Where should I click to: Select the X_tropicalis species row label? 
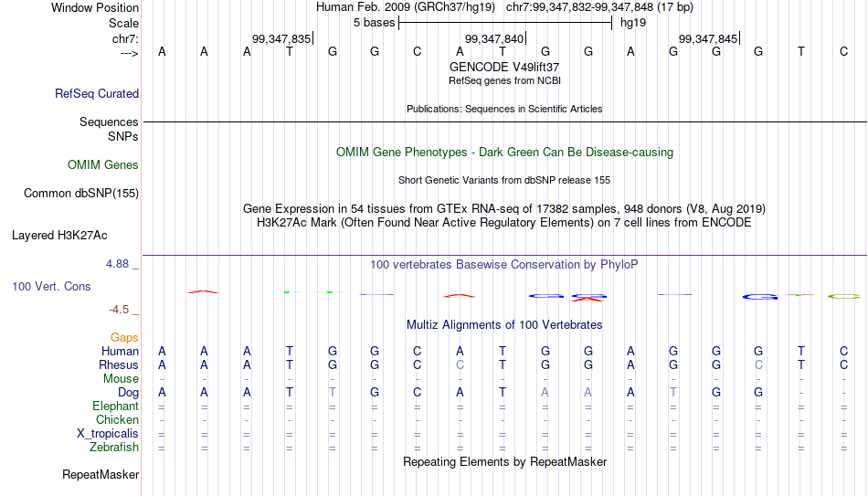click(108, 434)
